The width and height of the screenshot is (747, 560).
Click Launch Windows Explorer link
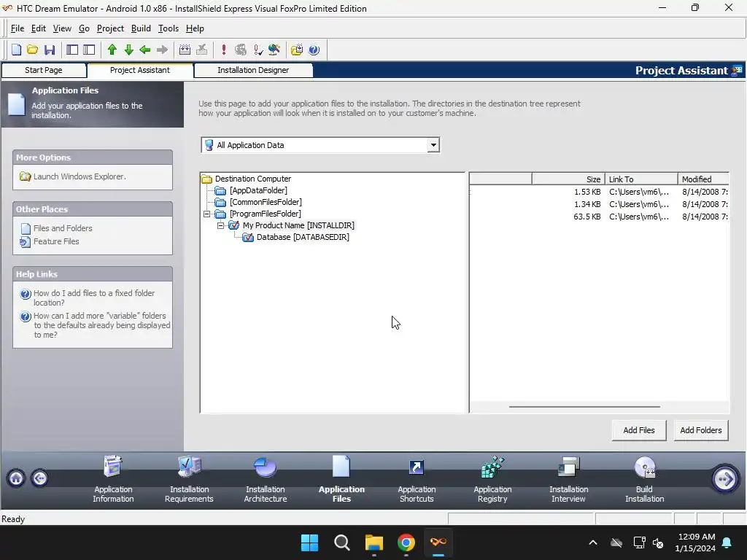79,176
